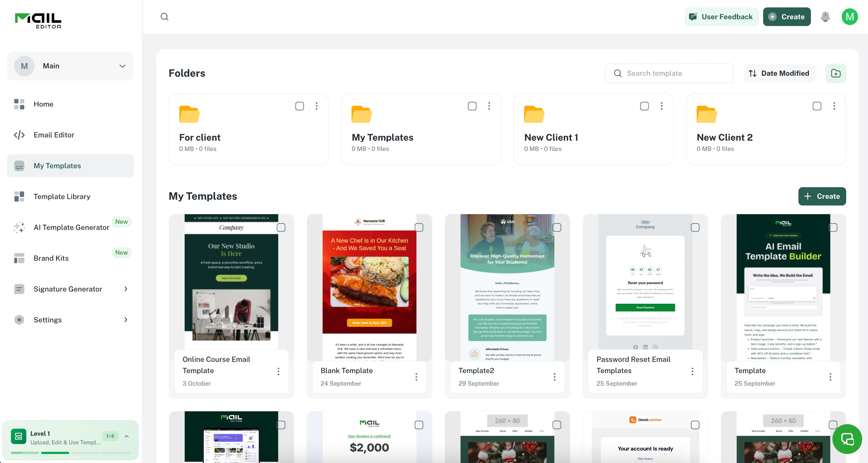The height and width of the screenshot is (463, 868).
Task: Open options menu for My Templates folder
Action: pos(489,106)
